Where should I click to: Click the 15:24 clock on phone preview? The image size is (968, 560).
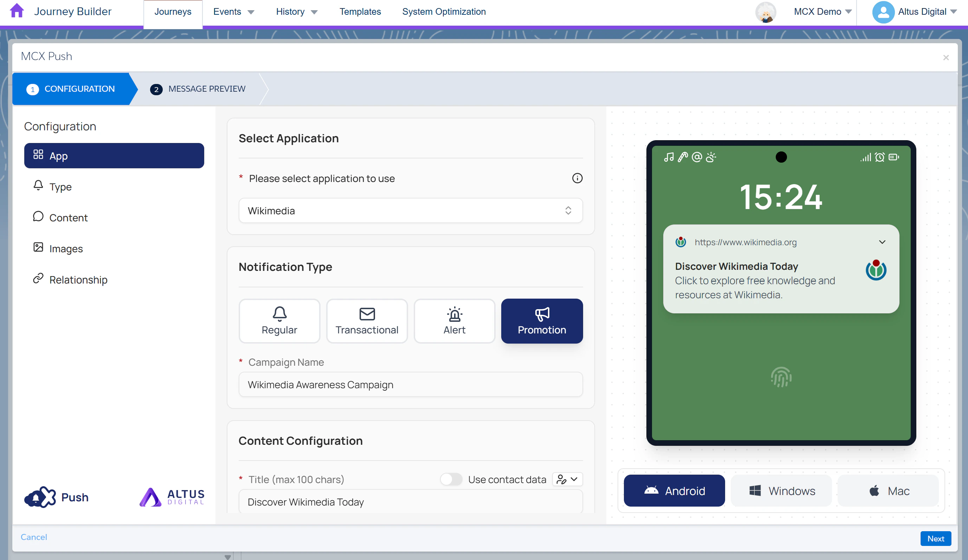click(x=781, y=197)
